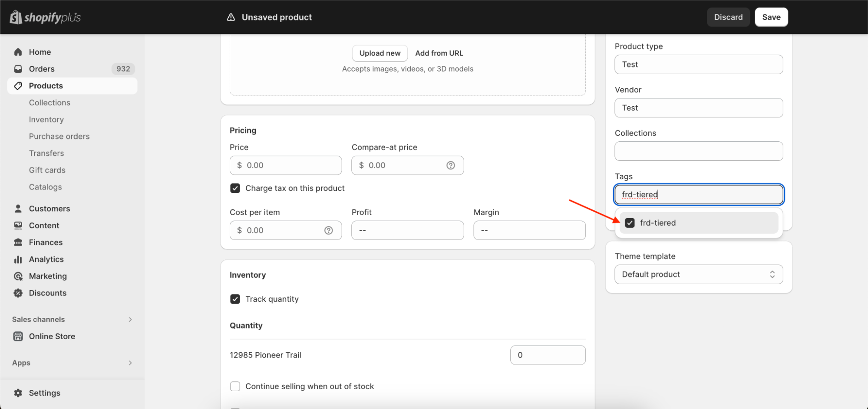Screen dimensions: 868x409
Task: Uncheck Charge tax on this product
Action: click(x=235, y=188)
